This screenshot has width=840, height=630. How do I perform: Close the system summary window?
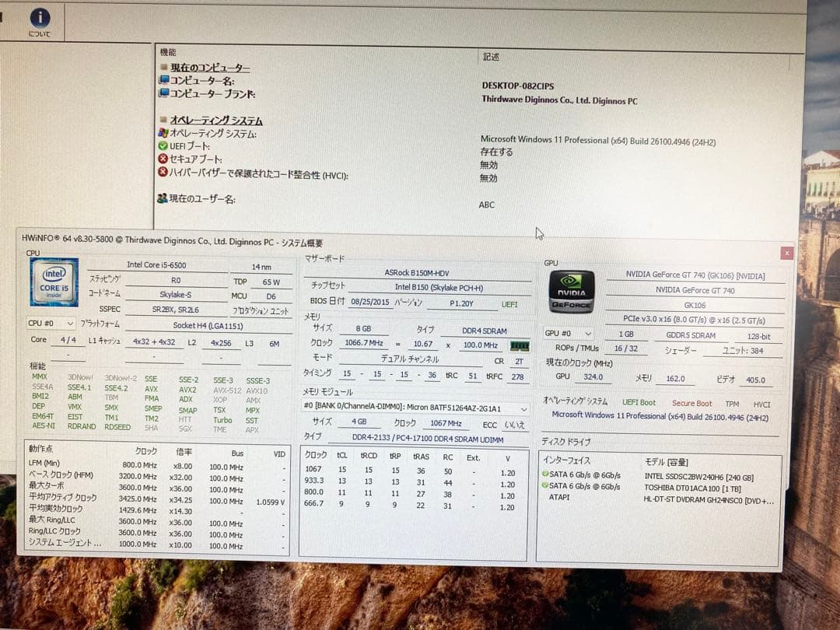pyautogui.click(x=787, y=253)
